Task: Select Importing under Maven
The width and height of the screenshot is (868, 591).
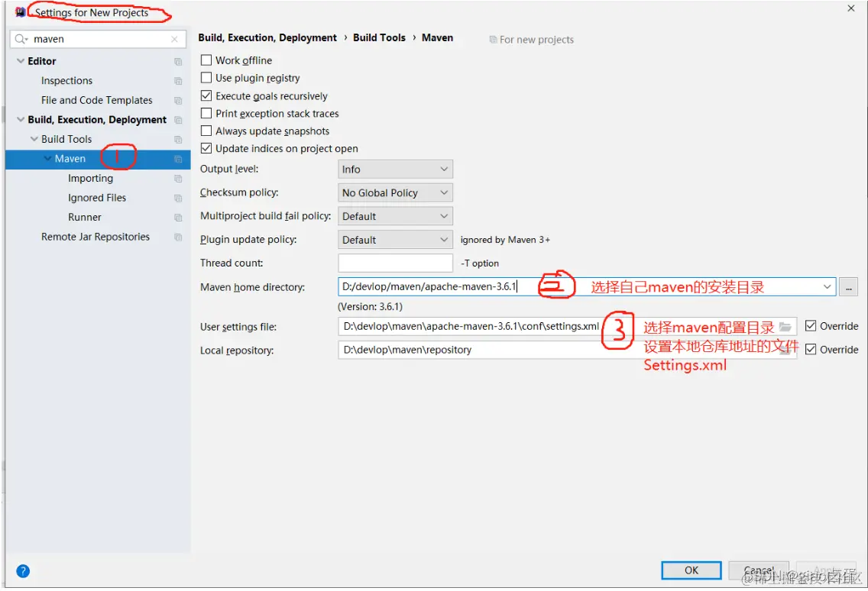Action: click(x=90, y=178)
